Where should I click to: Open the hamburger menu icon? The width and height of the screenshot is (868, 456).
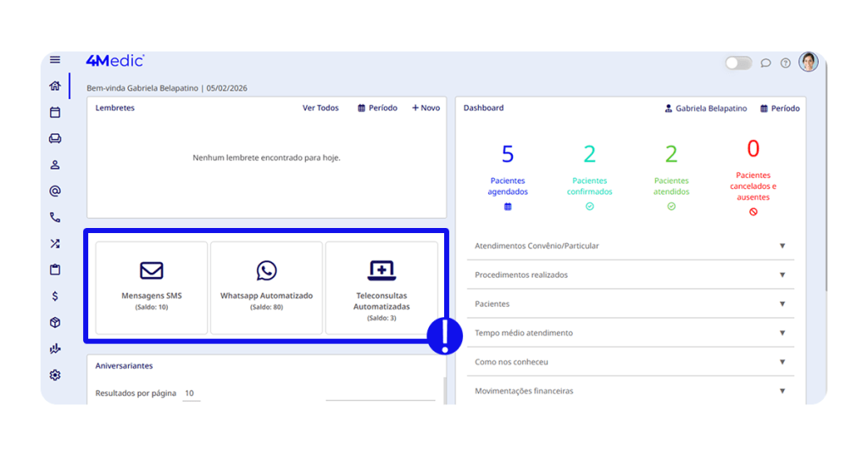point(55,60)
